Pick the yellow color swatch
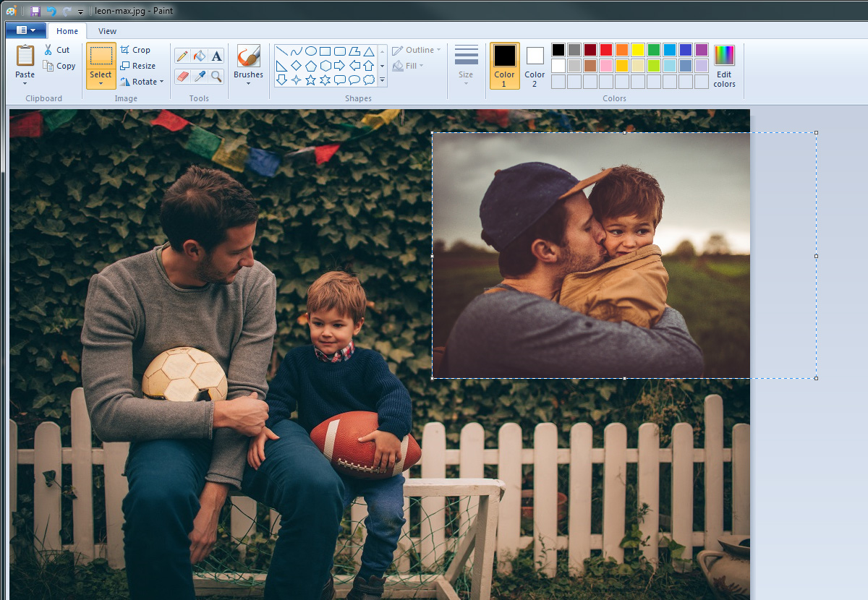This screenshot has height=600, width=868. click(638, 50)
